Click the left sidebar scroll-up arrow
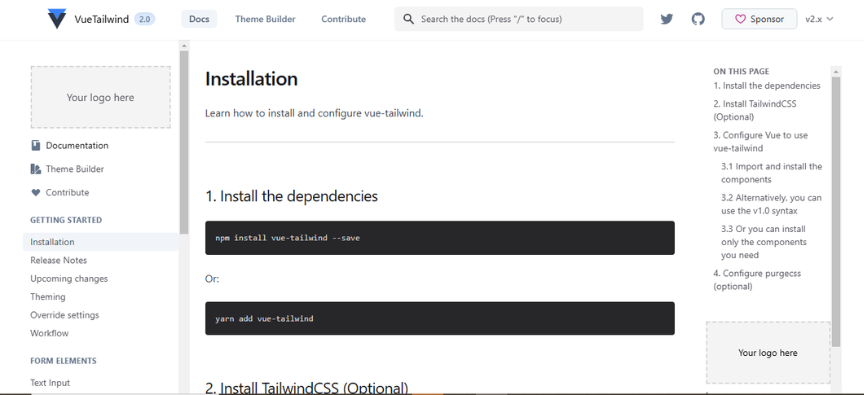This screenshot has width=864, height=395. pos(184,46)
